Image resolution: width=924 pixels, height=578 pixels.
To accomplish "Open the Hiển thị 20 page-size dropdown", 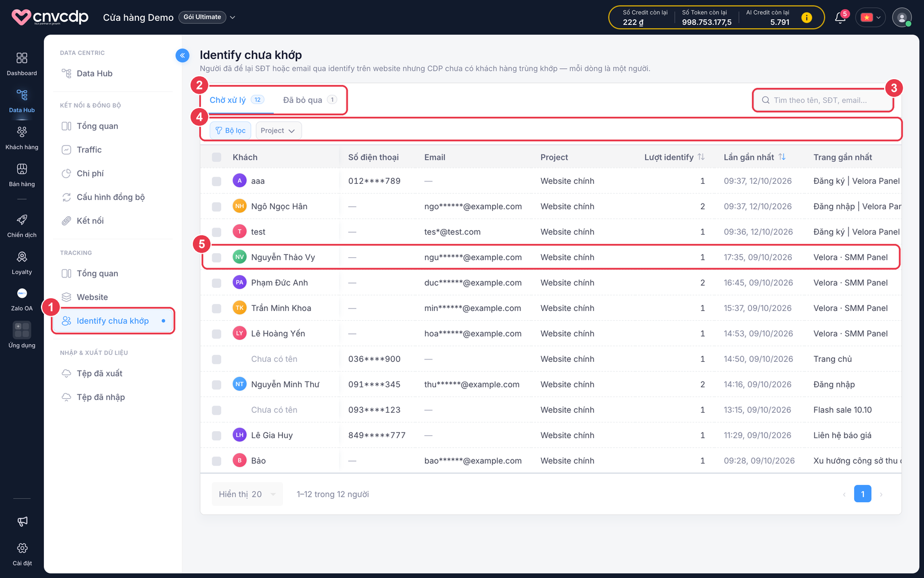I will [247, 494].
